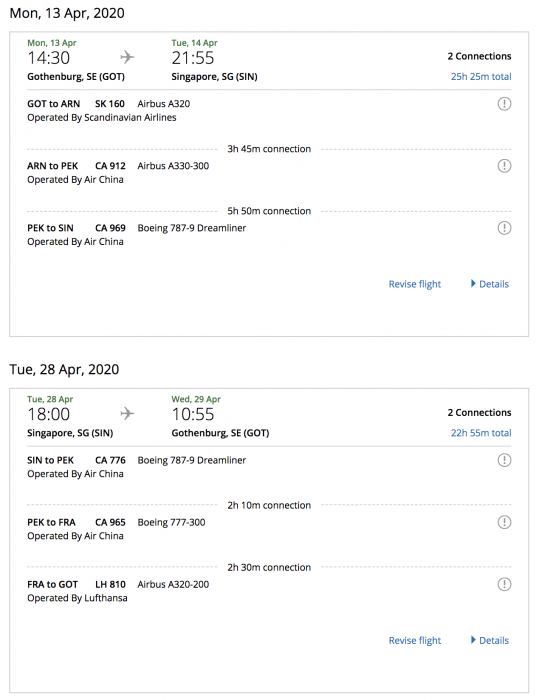Click info icon for PEK to SIN flight
This screenshot has height=700, width=536.
point(504,228)
